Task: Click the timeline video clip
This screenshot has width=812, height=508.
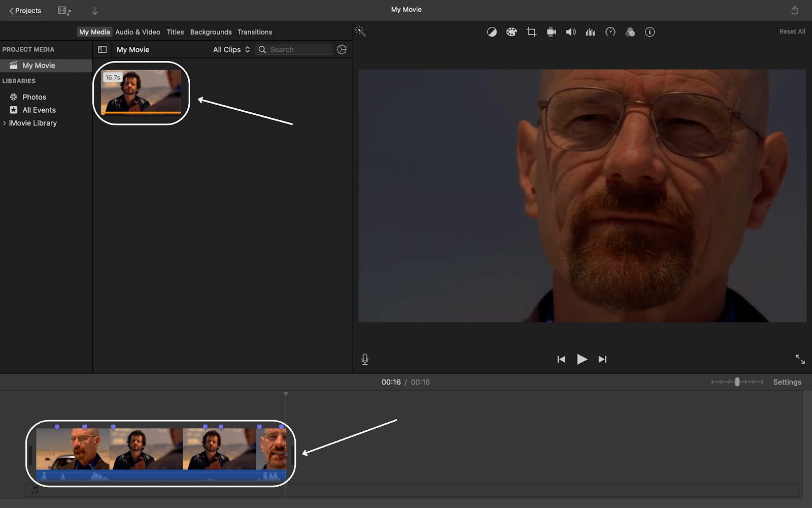Action: (161, 449)
